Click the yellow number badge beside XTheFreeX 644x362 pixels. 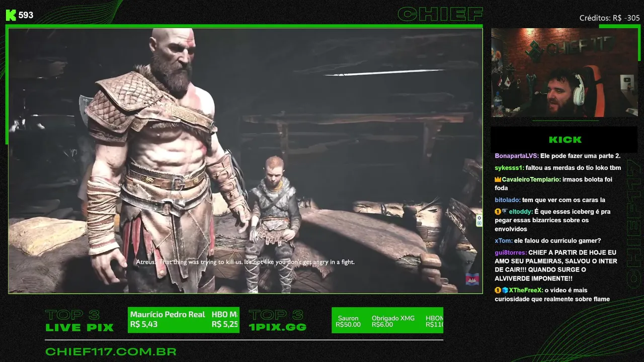498,290
